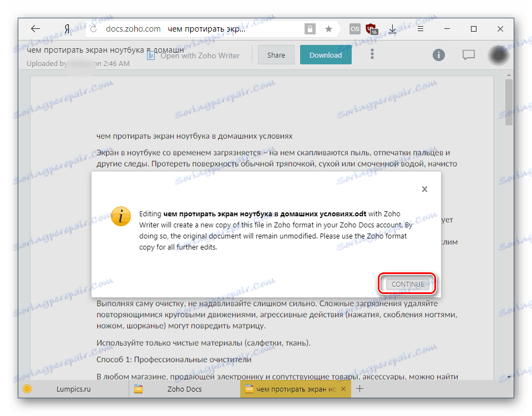Open the Last.fm scrobbler extension icon
This screenshot has width=532, height=416.
tap(354, 29)
